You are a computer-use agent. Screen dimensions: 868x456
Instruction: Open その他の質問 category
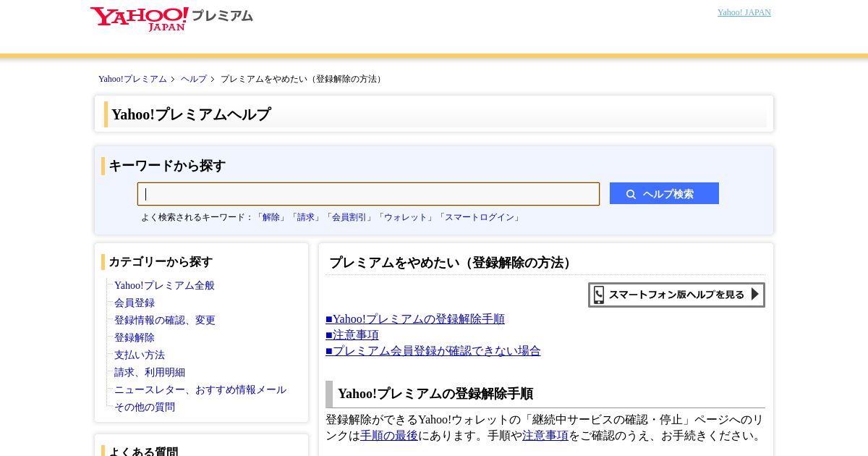pos(145,407)
